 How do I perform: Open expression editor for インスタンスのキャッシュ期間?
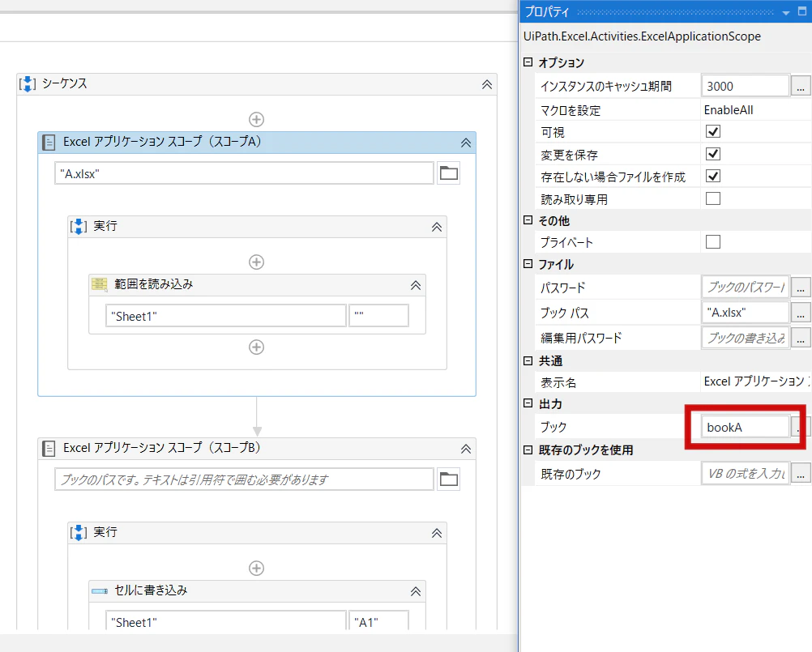click(801, 87)
